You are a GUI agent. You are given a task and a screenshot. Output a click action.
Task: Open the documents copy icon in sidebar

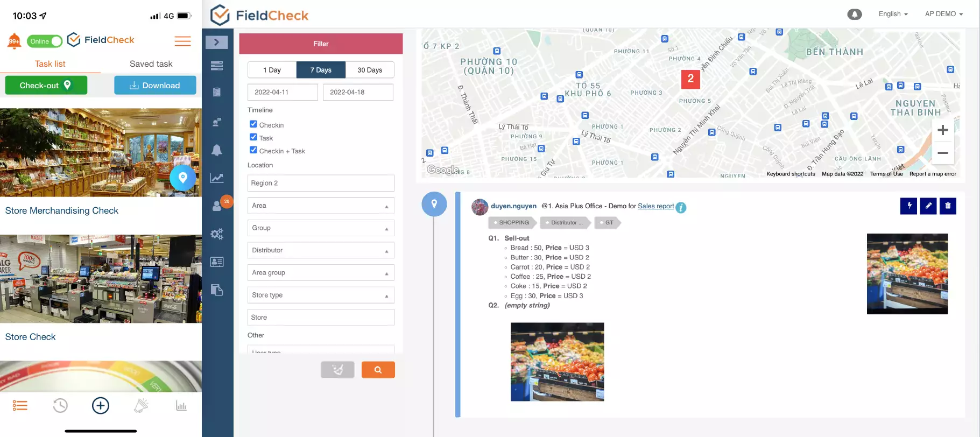tap(217, 290)
